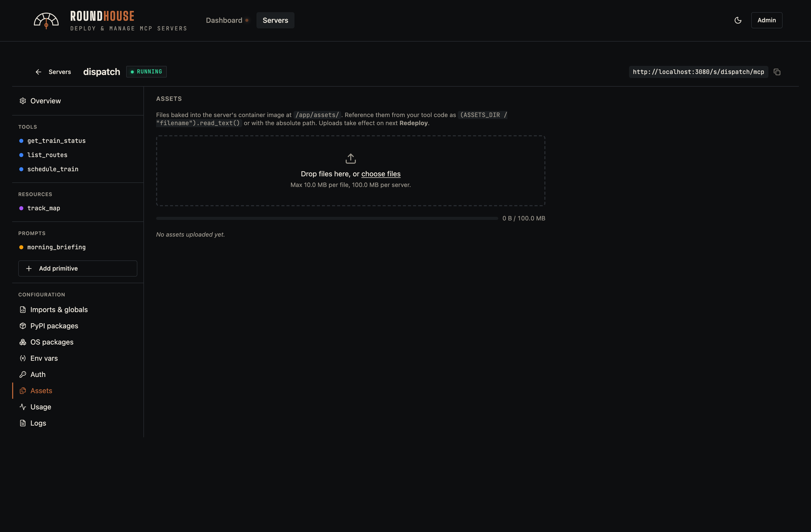This screenshot has width=811, height=532.
Task: Click the dispatch server title
Action: (102, 72)
